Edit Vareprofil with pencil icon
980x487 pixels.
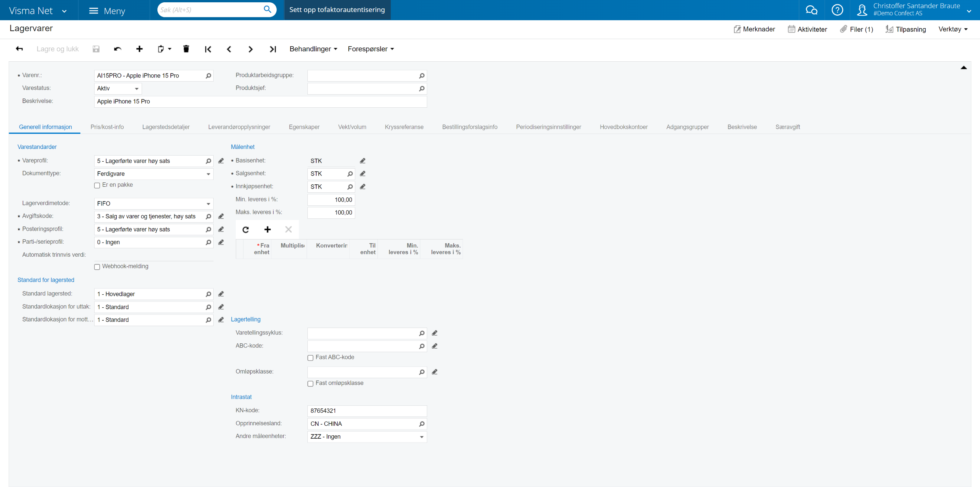click(221, 161)
